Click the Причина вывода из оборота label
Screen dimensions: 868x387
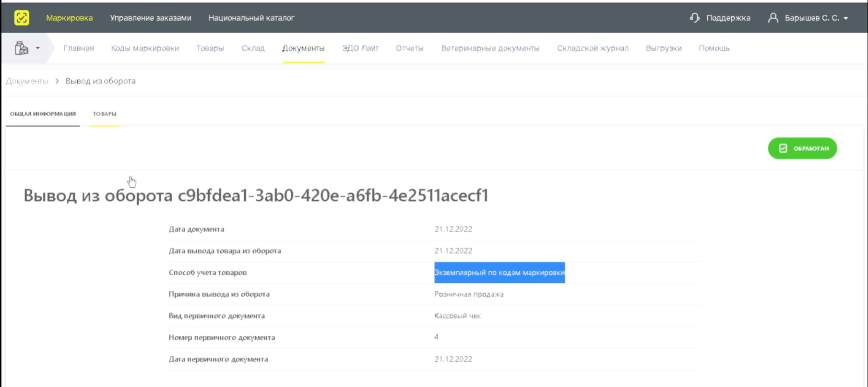(x=219, y=294)
